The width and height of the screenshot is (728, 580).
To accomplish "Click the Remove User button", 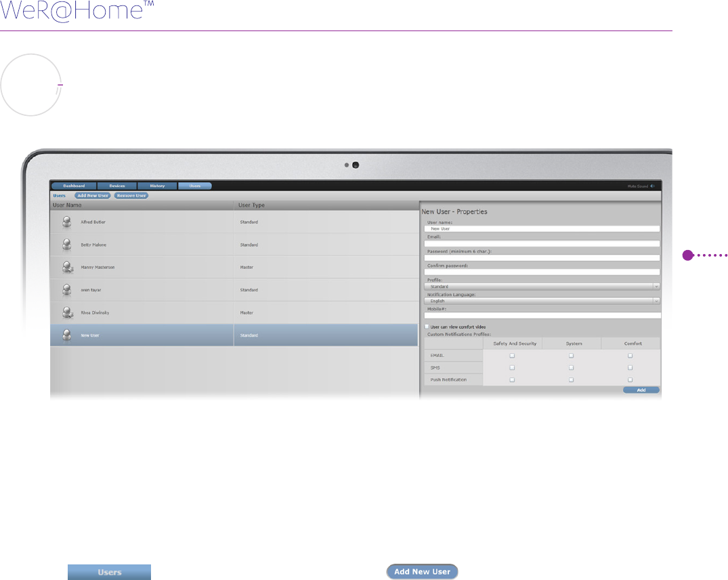I will click(x=131, y=196).
